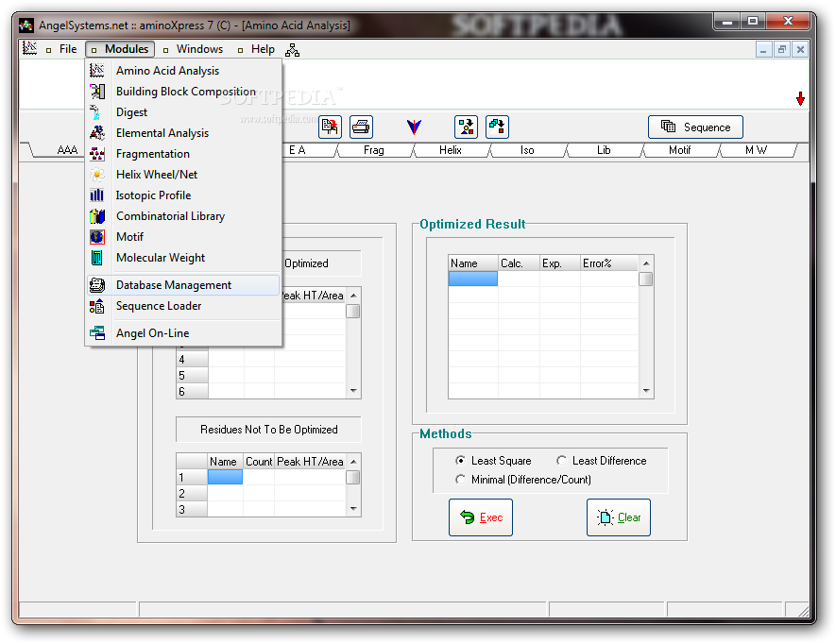Select Combinatorial Library menu entry
The image size is (836, 644).
[x=183, y=216]
